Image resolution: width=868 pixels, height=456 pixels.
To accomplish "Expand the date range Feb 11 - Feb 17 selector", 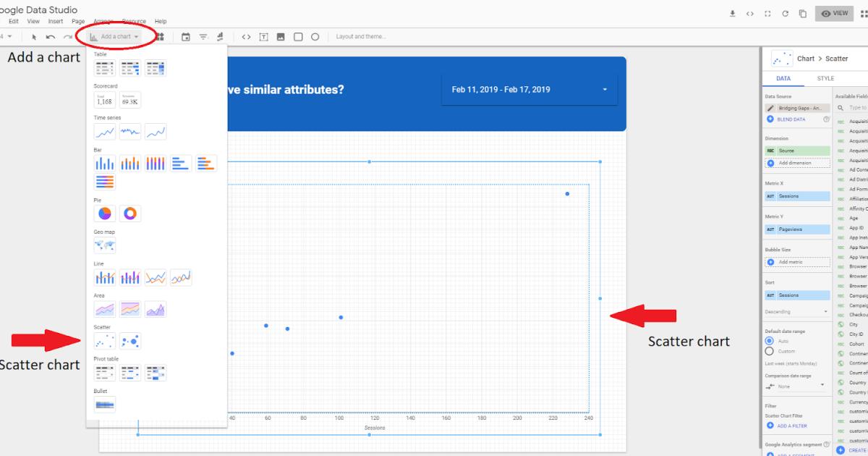I will tap(529, 90).
